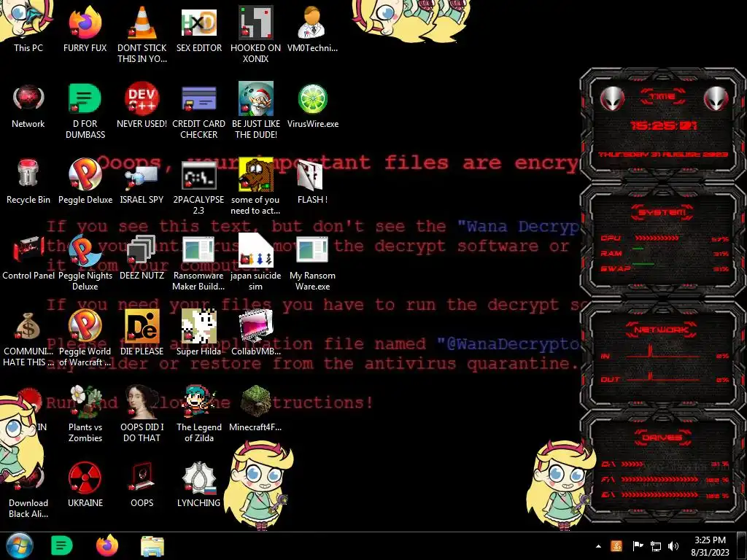
Task: Click the right alien head gadget icon
Action: [716, 98]
